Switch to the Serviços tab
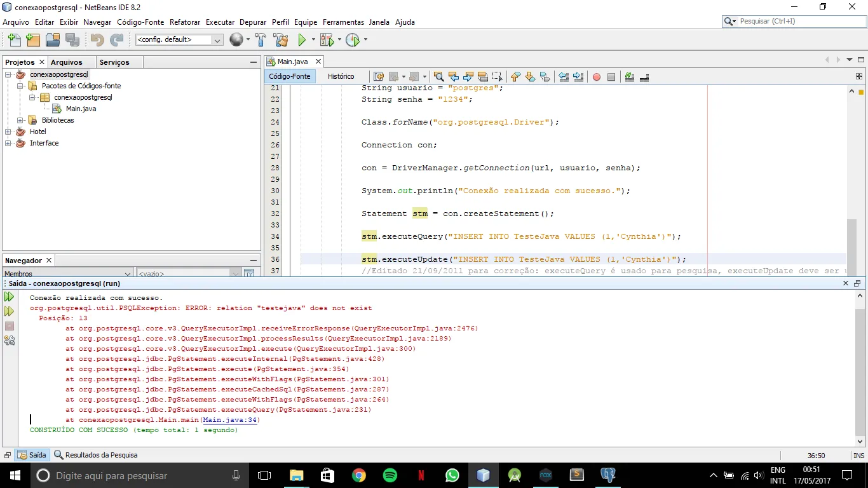The width and height of the screenshot is (868, 488). click(x=114, y=62)
